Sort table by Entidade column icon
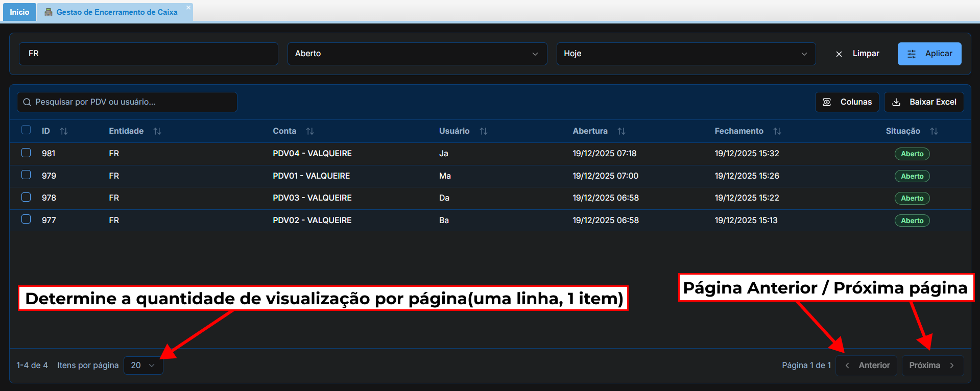Viewport: 980px width, 391px height. 157,131
